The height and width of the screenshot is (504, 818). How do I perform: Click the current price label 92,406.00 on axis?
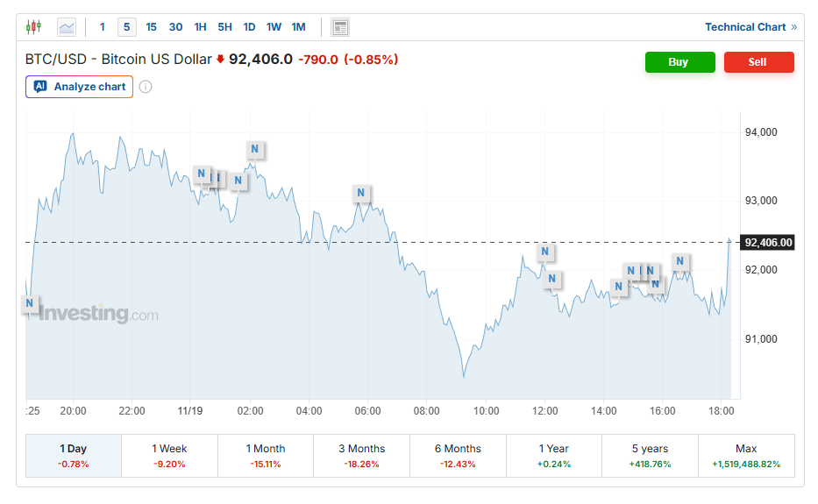coord(767,243)
